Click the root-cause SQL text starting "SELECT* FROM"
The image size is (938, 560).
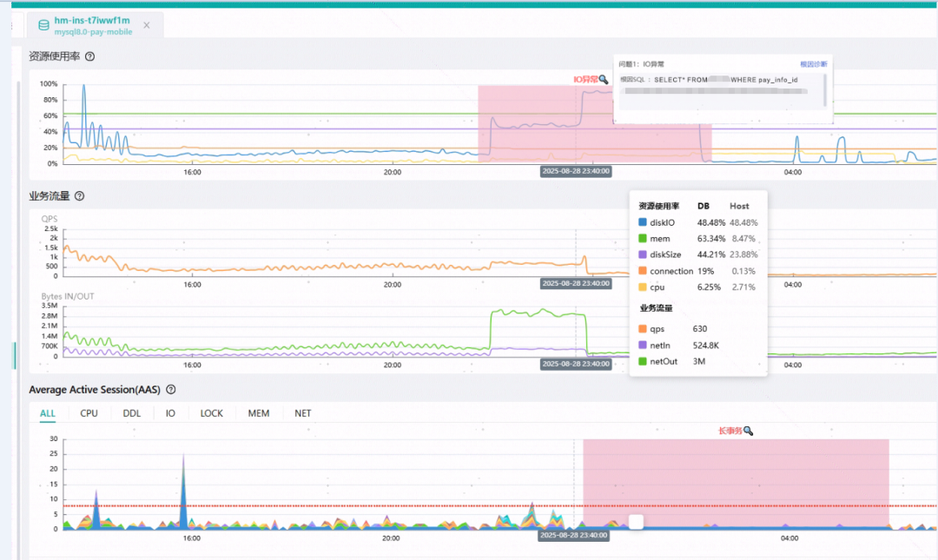pyautogui.click(x=725, y=80)
